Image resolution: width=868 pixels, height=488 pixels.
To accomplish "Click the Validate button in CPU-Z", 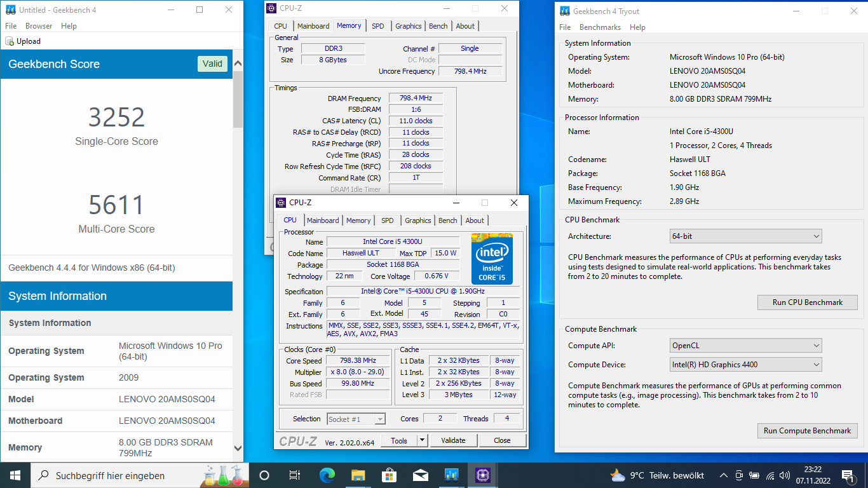I will (x=454, y=440).
